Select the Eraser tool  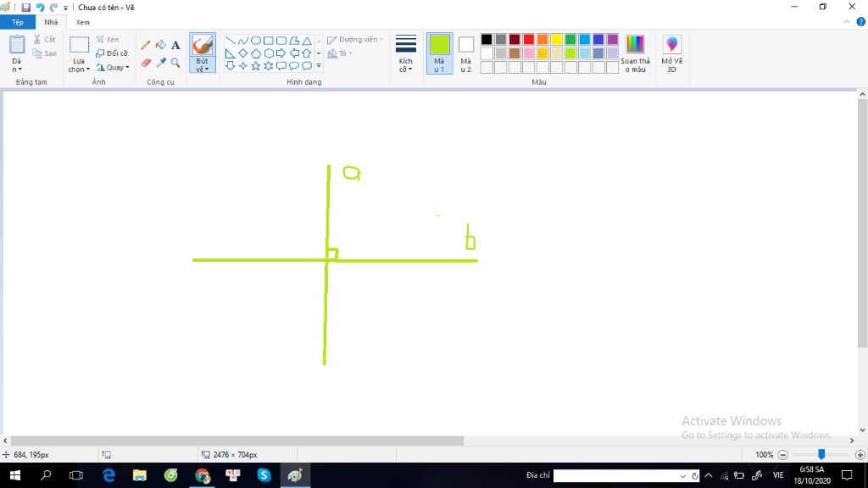(x=146, y=63)
